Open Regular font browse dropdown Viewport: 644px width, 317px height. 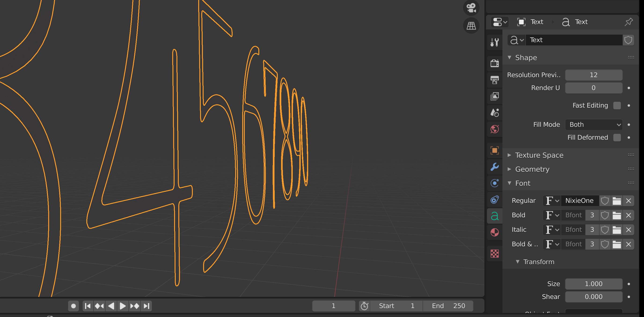tap(552, 201)
